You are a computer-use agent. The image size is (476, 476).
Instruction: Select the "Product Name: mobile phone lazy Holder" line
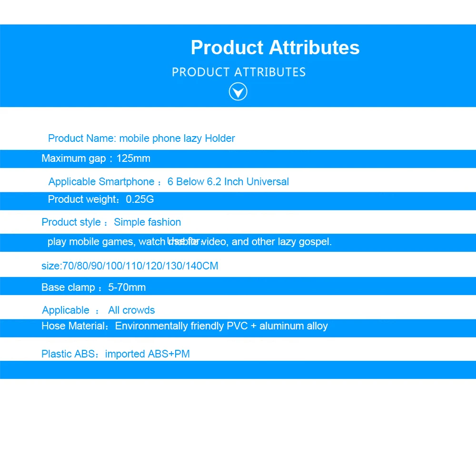tap(141, 139)
